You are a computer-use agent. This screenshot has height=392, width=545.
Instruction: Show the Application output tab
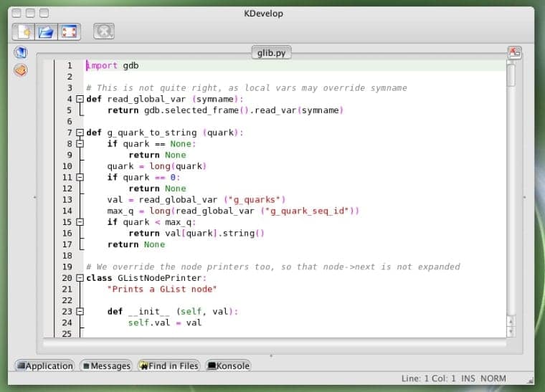(x=45, y=366)
